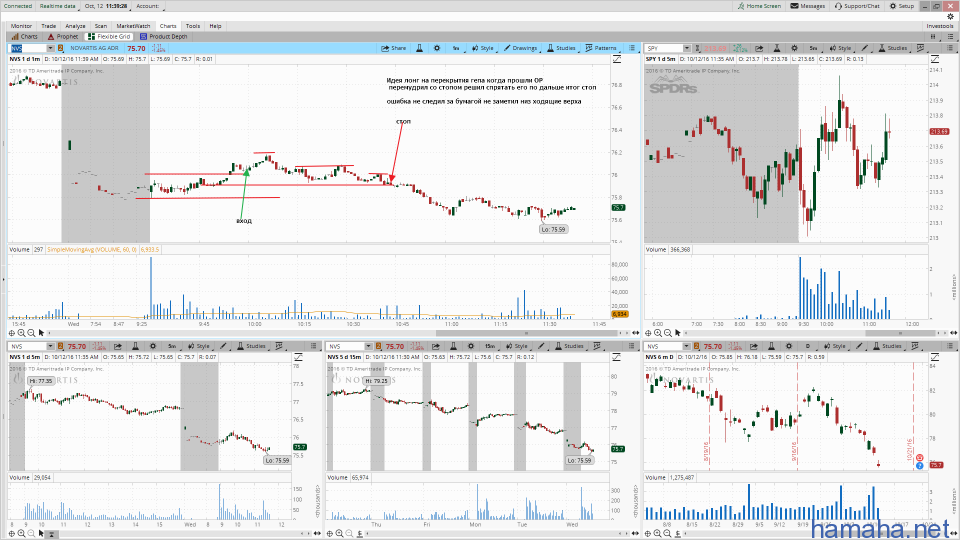The width and height of the screenshot is (960, 540).
Task: Click the pan crosshair icon below main NVS chart
Action: click(12, 333)
